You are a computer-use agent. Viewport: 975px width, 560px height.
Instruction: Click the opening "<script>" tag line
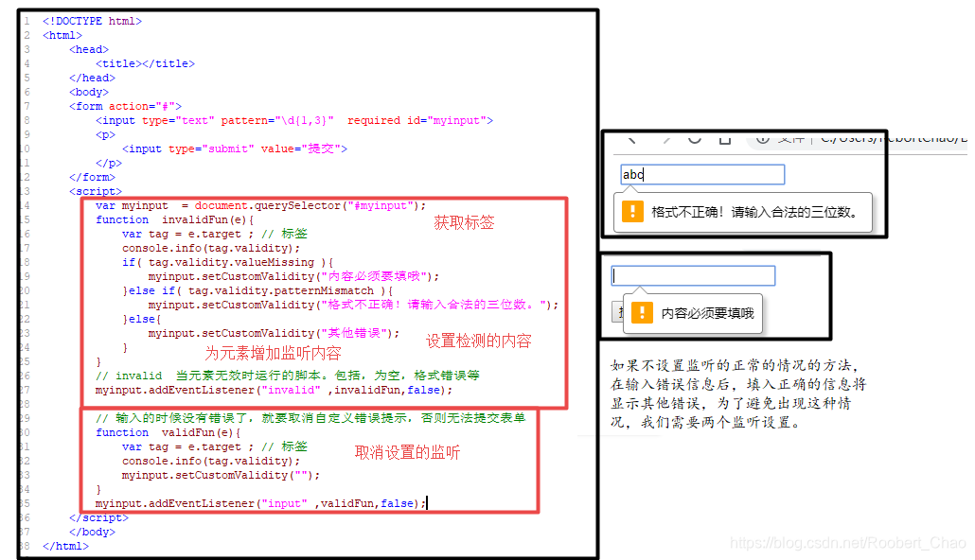coord(96,191)
